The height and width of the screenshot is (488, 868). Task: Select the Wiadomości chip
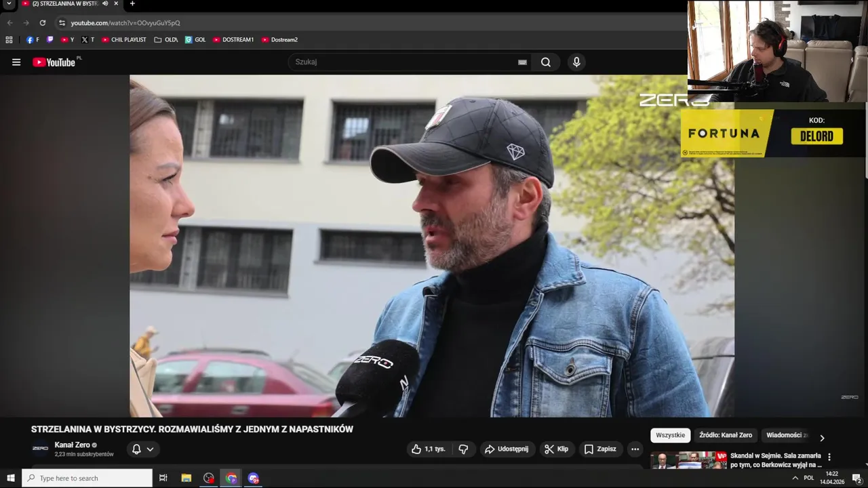coord(787,435)
